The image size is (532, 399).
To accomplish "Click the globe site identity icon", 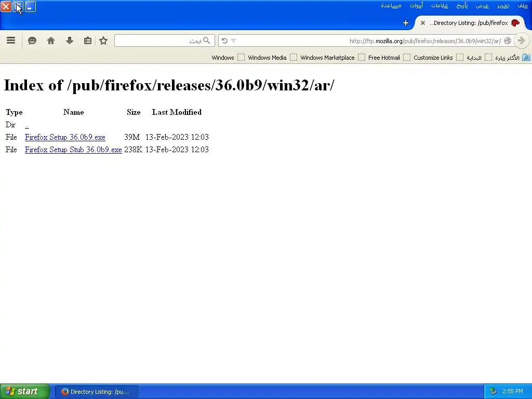I will coord(508,41).
